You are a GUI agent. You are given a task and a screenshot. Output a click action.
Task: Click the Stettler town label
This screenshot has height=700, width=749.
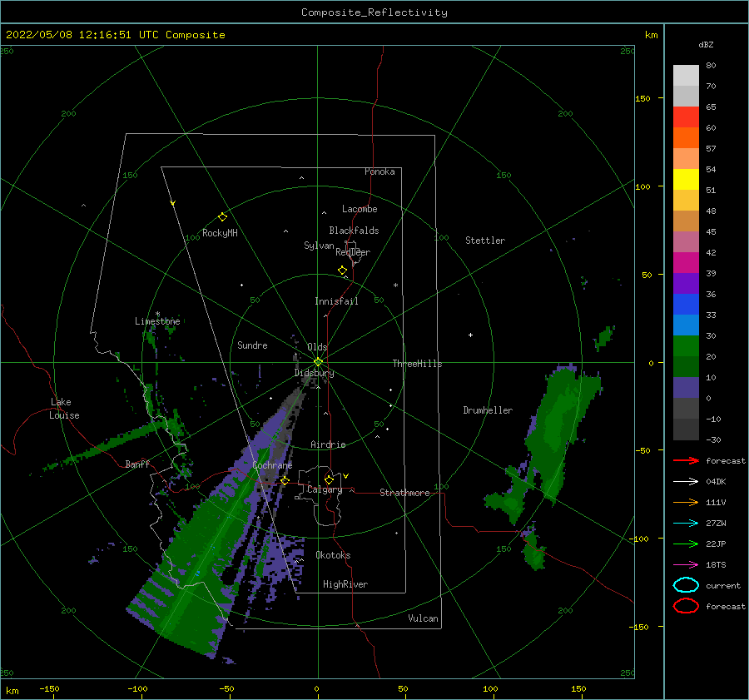(485, 241)
